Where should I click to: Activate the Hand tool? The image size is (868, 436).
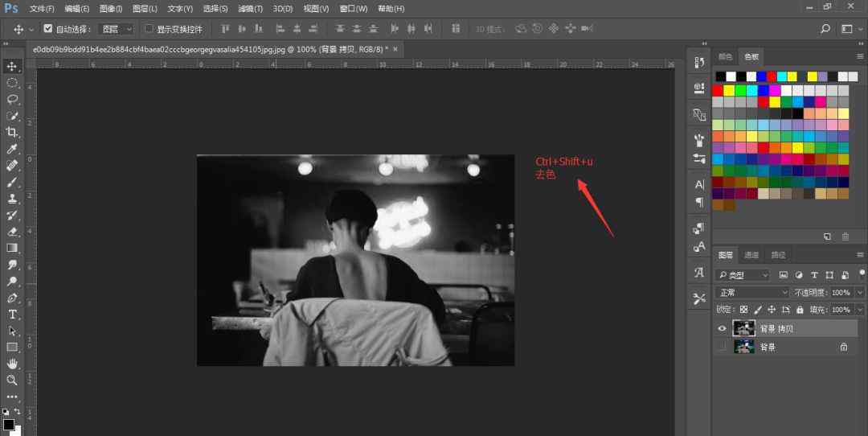coord(12,364)
